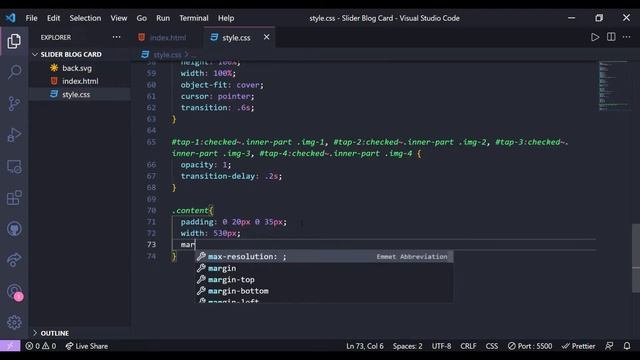Close the style.css tab
The height and width of the screenshot is (360, 640).
(267, 37)
